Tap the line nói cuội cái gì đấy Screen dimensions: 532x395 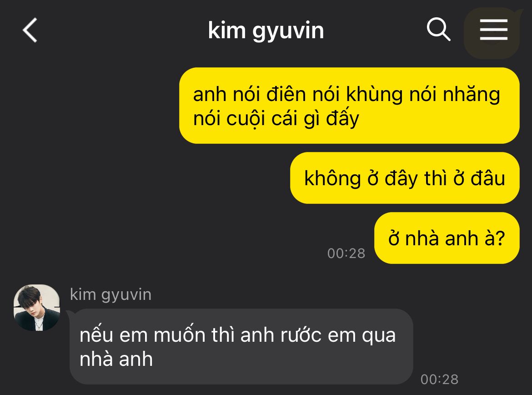click(276, 118)
